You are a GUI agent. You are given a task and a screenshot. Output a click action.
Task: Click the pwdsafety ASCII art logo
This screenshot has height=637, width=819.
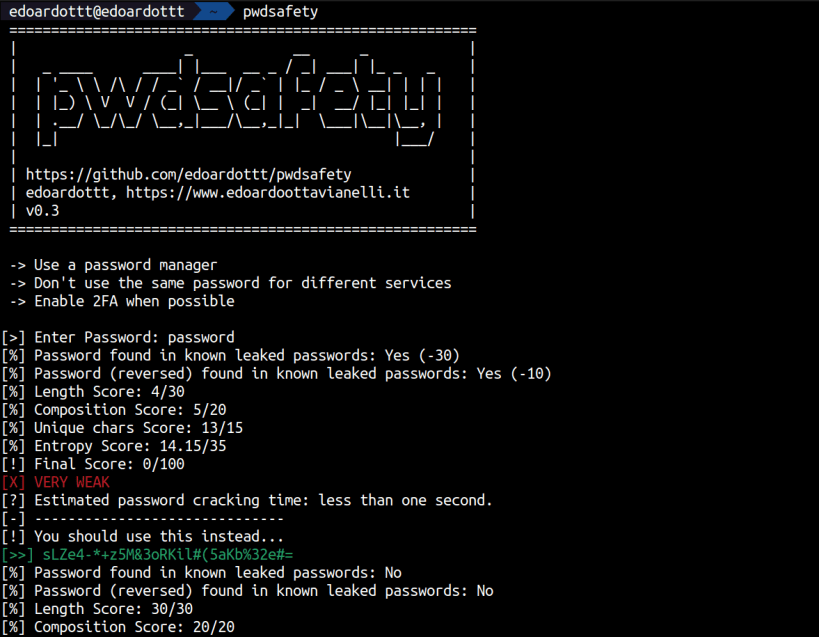point(240,99)
